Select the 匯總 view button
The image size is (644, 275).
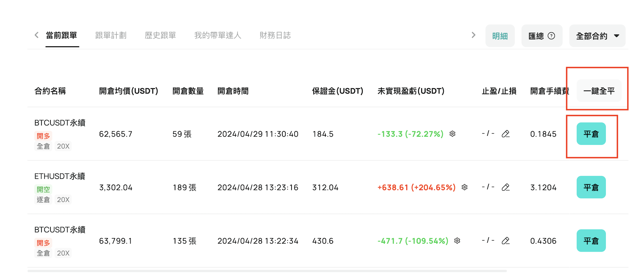pyautogui.click(x=542, y=36)
